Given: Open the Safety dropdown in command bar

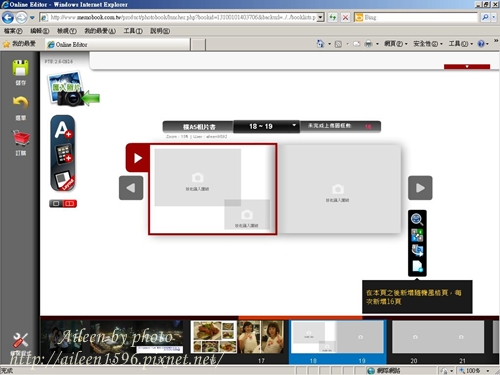Looking at the screenshot, I should click(428, 44).
